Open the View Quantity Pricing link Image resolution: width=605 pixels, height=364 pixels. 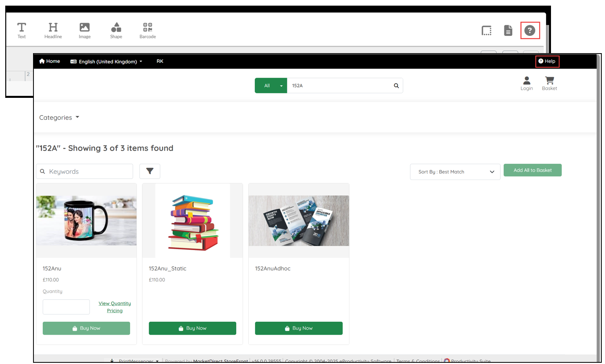(x=114, y=307)
